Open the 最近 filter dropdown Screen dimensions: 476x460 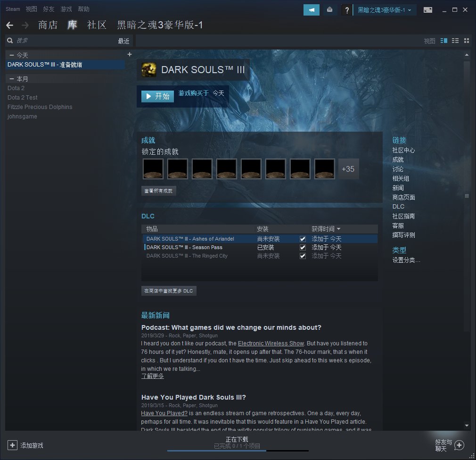[x=123, y=41]
